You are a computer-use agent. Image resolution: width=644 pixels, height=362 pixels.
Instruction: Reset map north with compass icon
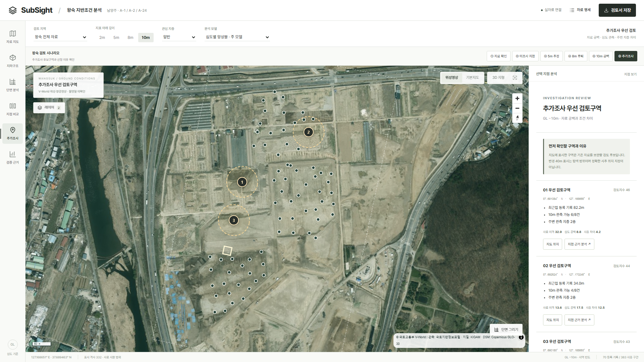coord(517,118)
